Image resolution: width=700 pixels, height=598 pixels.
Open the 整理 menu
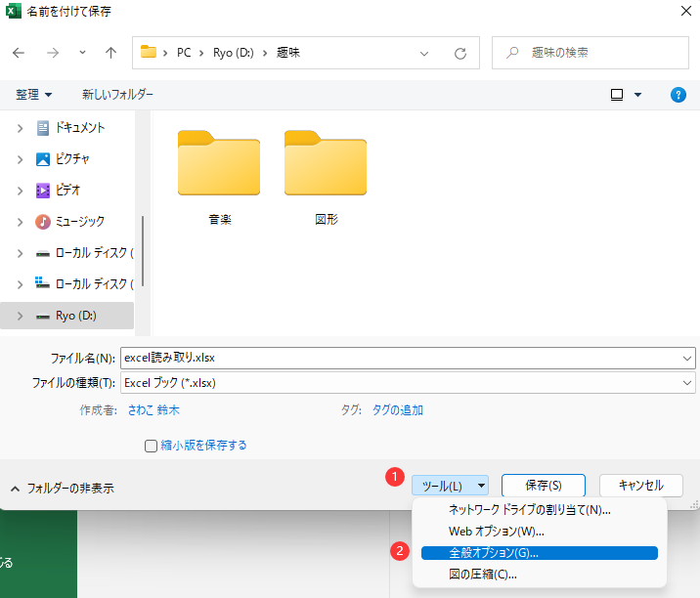[x=34, y=94]
